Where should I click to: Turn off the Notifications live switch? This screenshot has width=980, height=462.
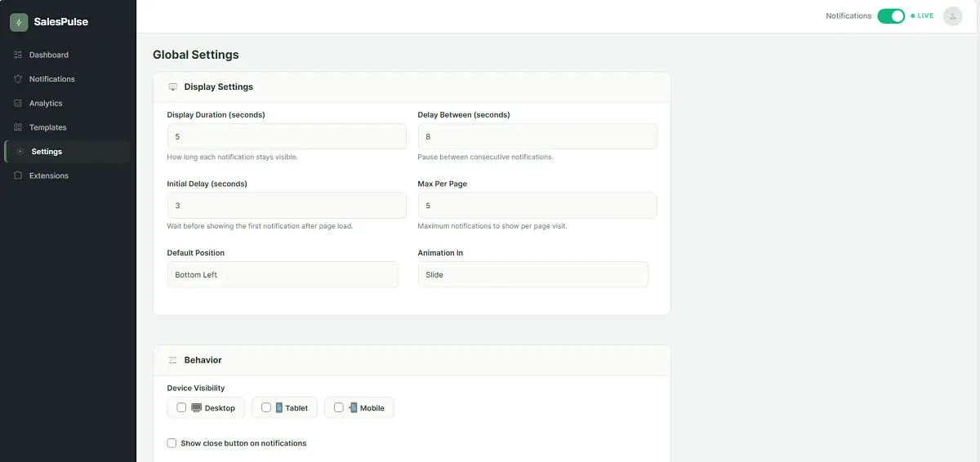(x=891, y=16)
